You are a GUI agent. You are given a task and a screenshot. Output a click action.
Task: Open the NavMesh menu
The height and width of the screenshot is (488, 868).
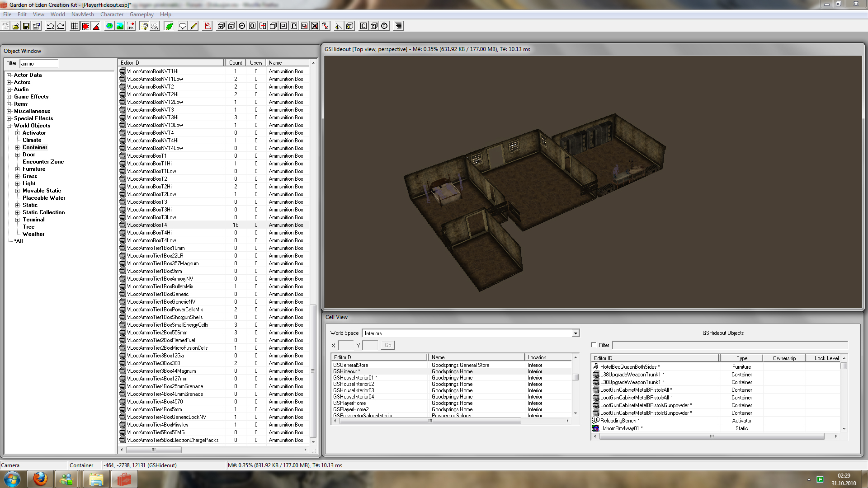click(82, 14)
